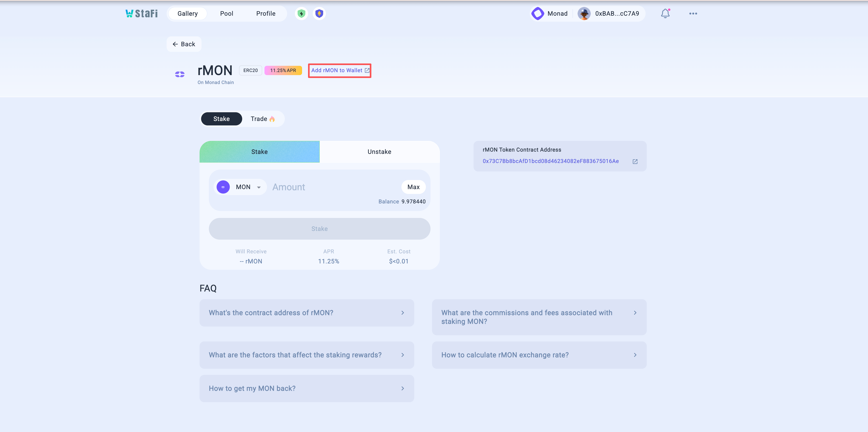Viewport: 868px width, 432px height.
Task: Click Add rMON to Wallet link
Action: click(x=340, y=71)
